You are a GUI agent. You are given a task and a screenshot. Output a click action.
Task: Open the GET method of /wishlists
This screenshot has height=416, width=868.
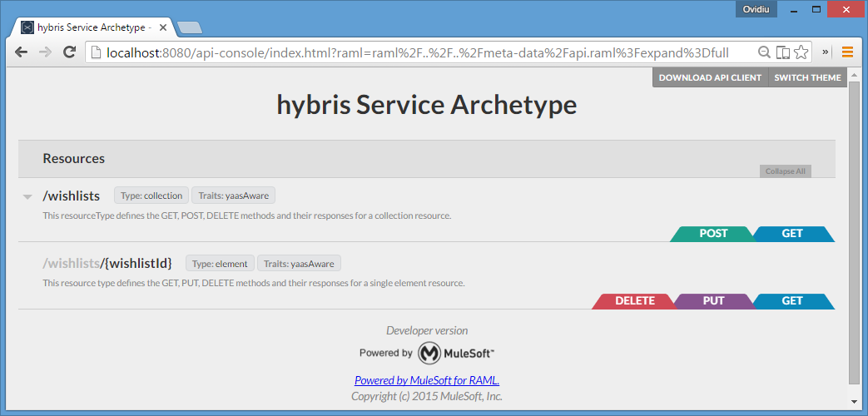pyautogui.click(x=792, y=234)
